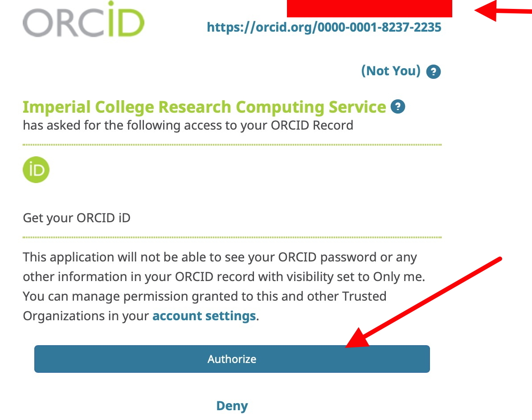Click the red arrow pointing at Authorize
This screenshot has height=420, width=532.
pos(423,302)
